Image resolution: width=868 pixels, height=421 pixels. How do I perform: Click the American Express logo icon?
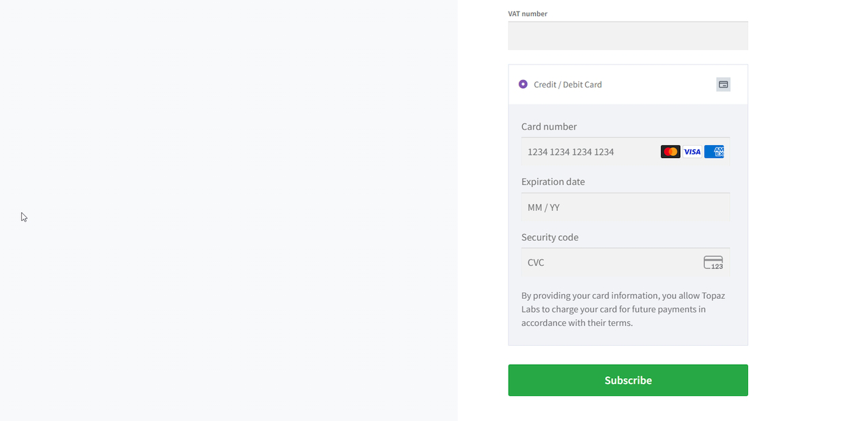(x=714, y=152)
